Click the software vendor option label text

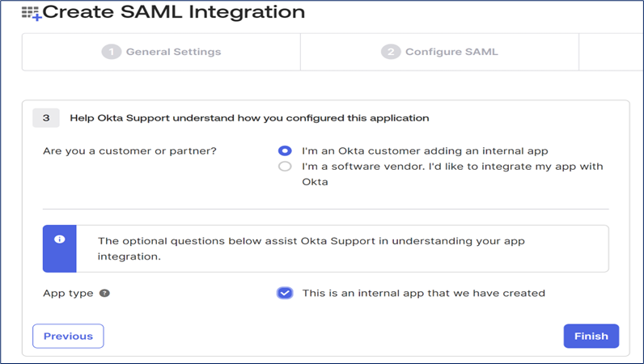tap(452, 167)
